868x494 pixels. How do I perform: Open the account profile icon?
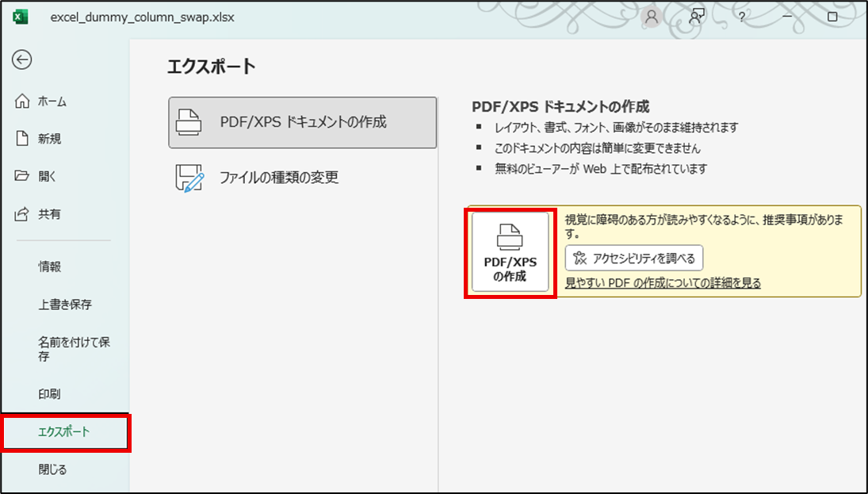click(x=652, y=17)
